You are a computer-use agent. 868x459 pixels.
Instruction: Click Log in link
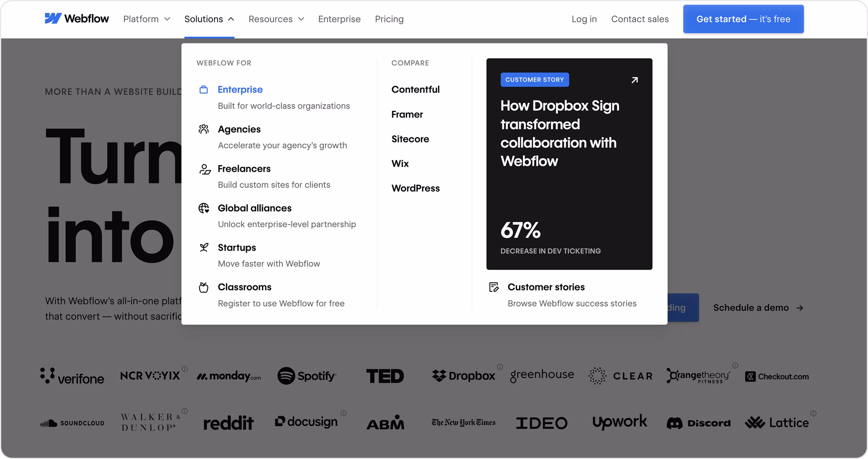click(x=584, y=19)
